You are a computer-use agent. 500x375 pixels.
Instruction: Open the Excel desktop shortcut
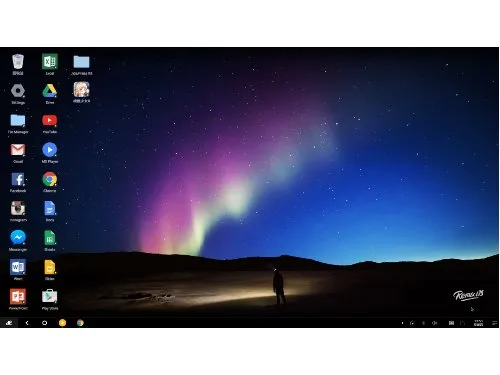(x=50, y=62)
